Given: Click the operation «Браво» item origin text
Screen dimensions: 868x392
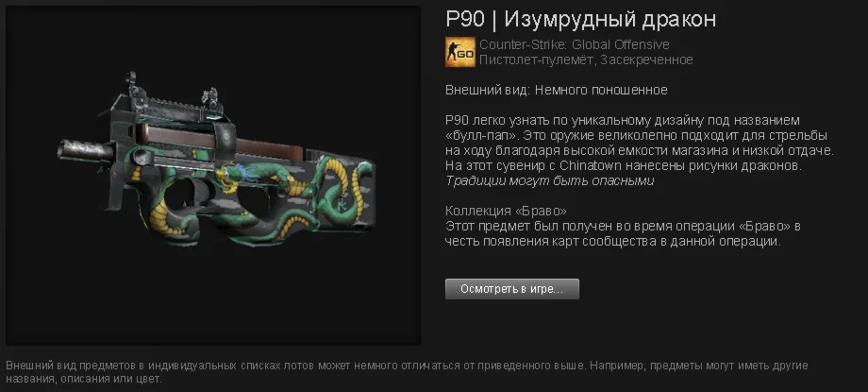Looking at the screenshot, I should [x=623, y=234].
